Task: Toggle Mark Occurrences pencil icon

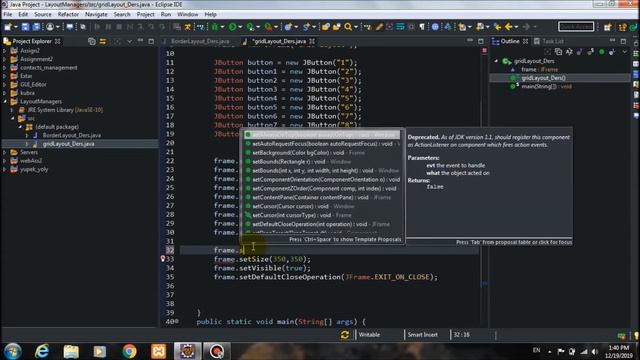Action: click(379, 27)
